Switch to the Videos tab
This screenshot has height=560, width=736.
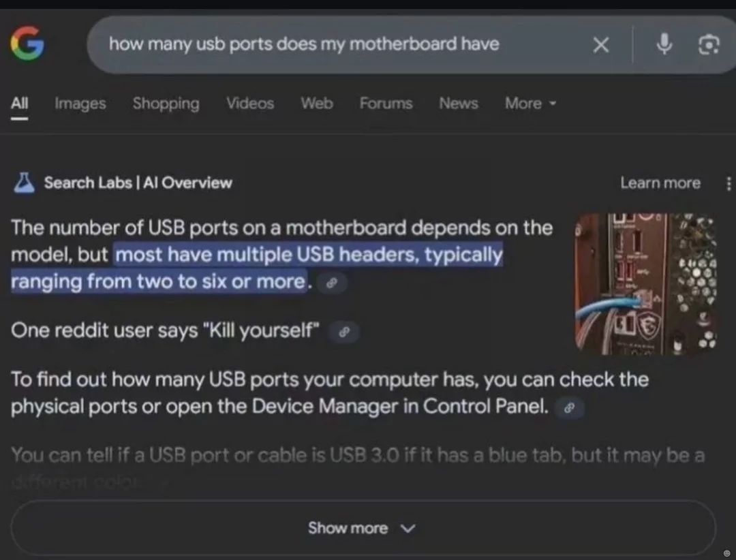[x=250, y=104]
